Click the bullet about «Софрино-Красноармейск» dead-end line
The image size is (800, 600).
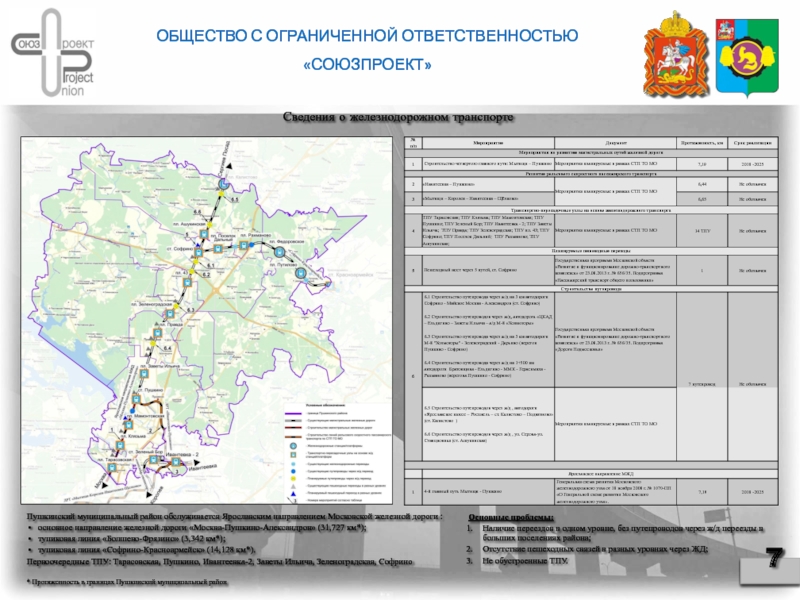point(146,550)
